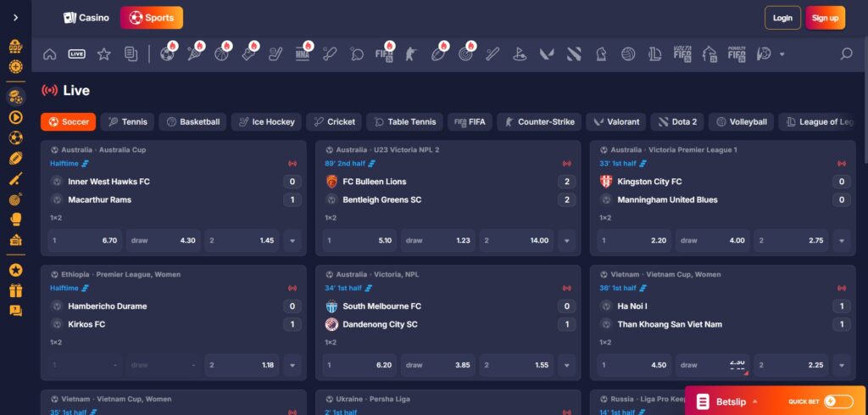Expand more markets for Inner West Hawks match
Screen dimensions: 868x415
292,241
